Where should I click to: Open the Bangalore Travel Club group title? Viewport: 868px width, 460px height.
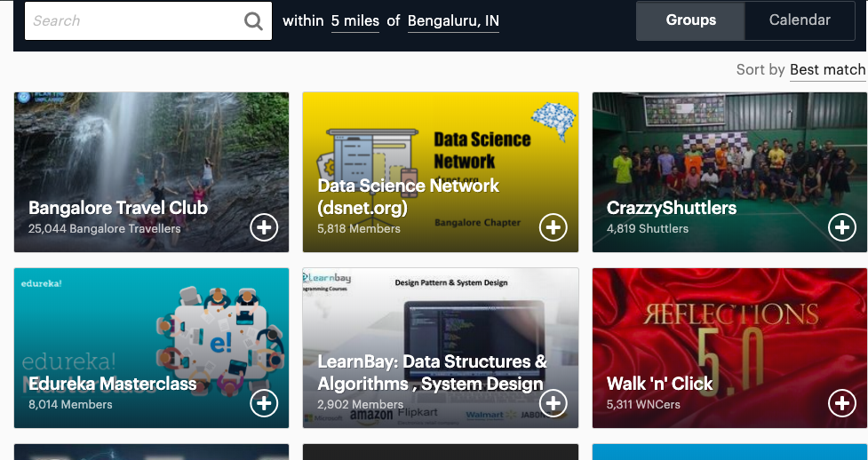pyautogui.click(x=118, y=208)
